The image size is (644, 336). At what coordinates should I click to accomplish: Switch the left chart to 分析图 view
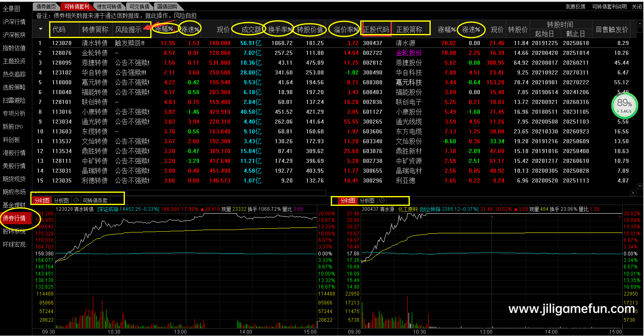pyautogui.click(x=61, y=201)
